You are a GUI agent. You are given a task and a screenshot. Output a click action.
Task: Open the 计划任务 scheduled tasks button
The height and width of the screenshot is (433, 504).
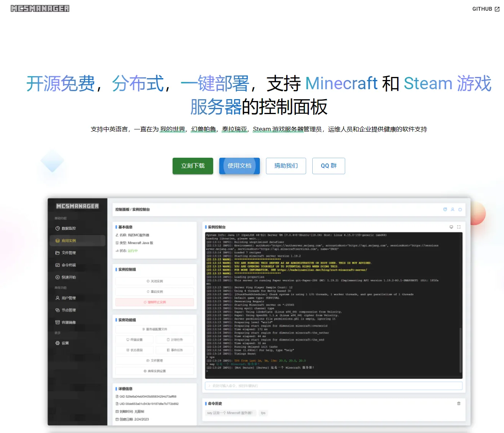[x=175, y=340]
